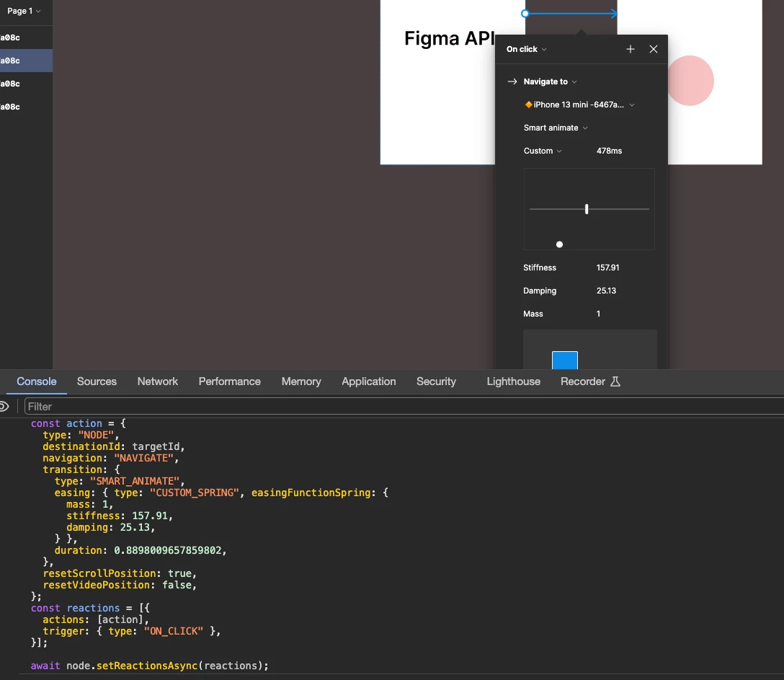784x680 pixels.
Task: Select the highlighted a08c layer row
Action: click(x=26, y=61)
